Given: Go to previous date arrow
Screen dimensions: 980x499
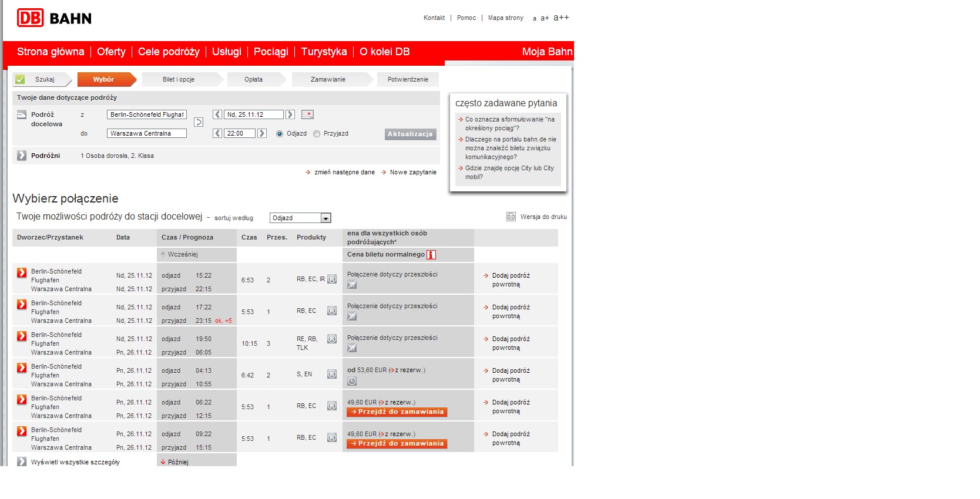Looking at the screenshot, I should (x=217, y=114).
